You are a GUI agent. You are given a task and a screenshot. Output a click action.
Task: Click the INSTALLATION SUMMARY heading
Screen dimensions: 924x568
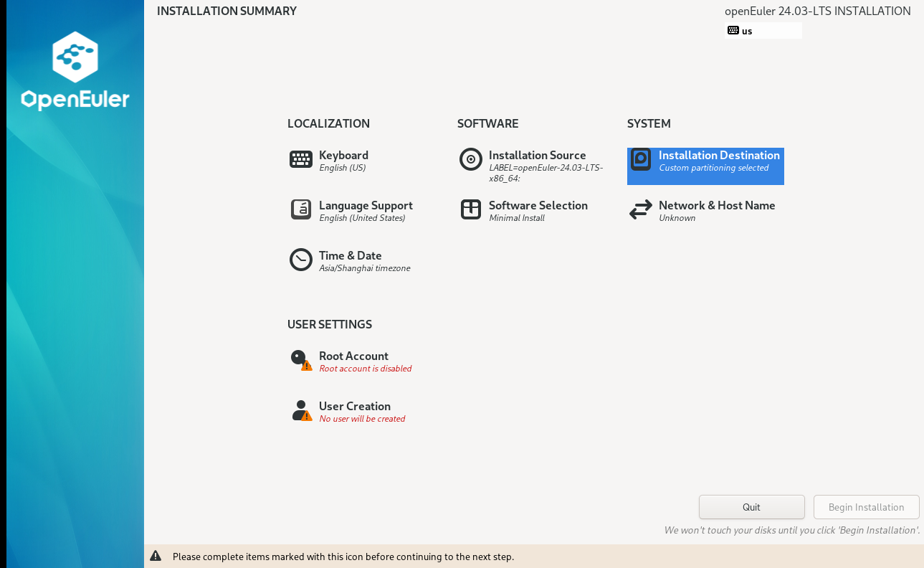[x=227, y=11]
